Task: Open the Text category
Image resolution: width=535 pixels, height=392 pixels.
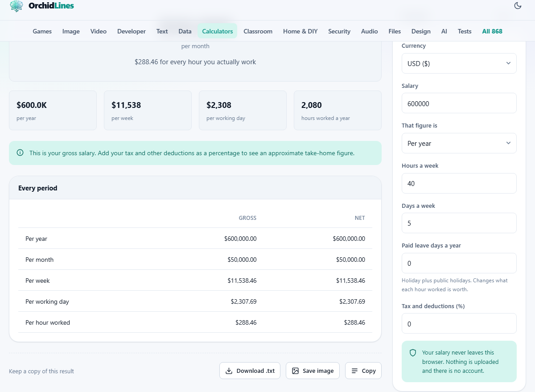Action: tap(162, 31)
